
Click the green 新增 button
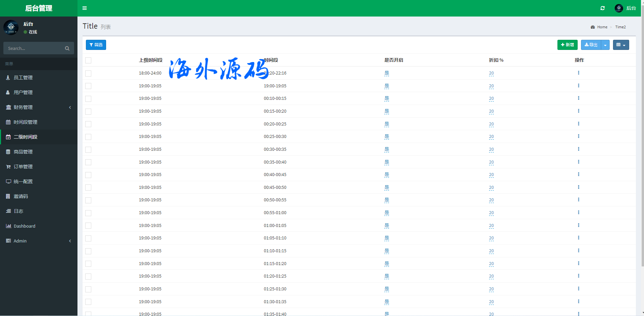pyautogui.click(x=567, y=45)
